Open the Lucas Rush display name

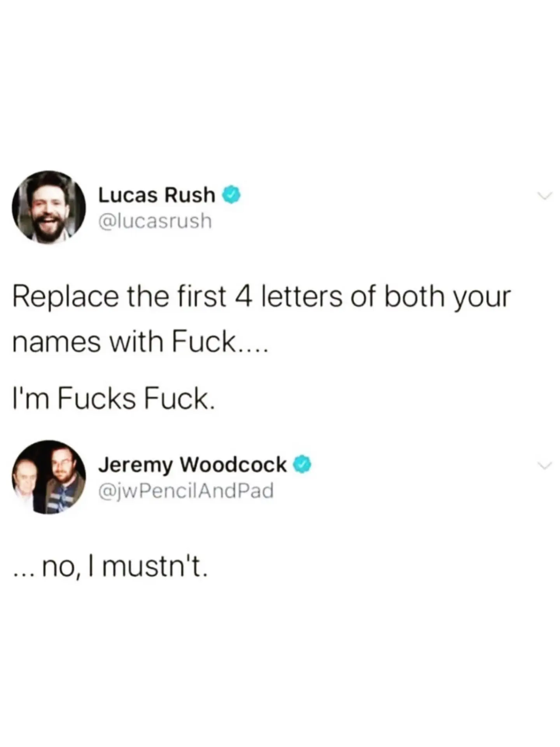point(157,195)
